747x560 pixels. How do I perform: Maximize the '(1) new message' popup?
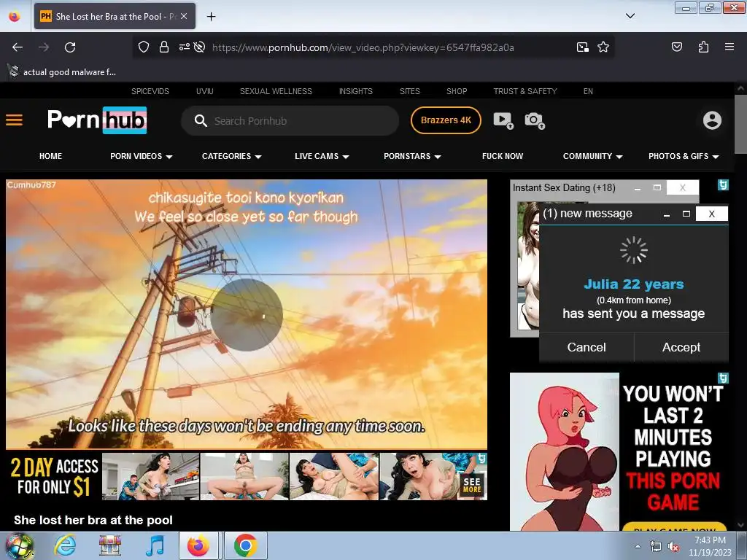[686, 214]
